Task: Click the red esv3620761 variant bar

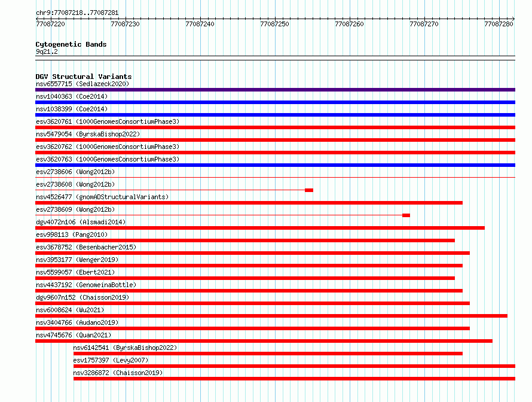Action: pos(275,127)
